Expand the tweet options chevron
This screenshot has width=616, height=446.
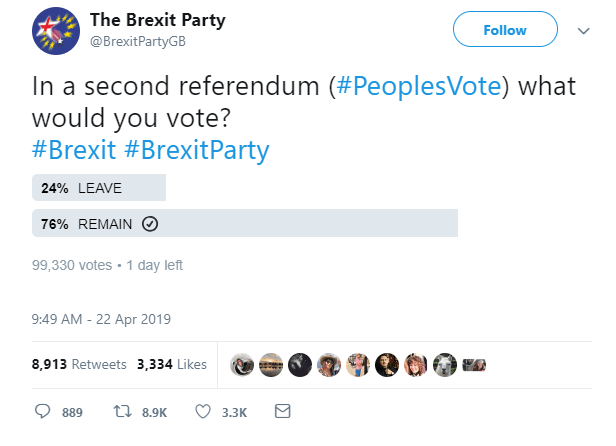point(585,31)
